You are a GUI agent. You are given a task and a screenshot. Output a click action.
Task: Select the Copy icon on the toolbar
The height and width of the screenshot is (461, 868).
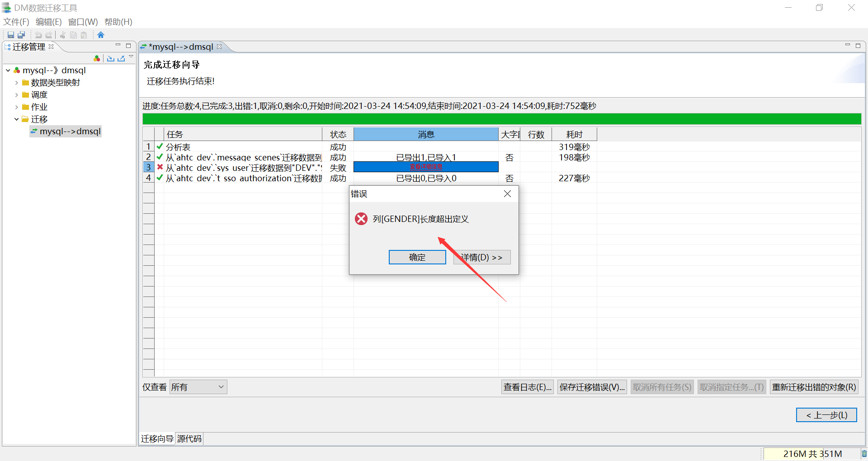click(x=73, y=35)
